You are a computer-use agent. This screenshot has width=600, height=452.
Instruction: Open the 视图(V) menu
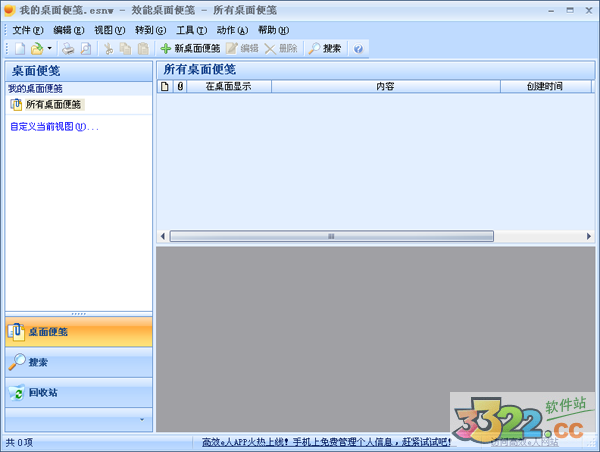(109, 30)
